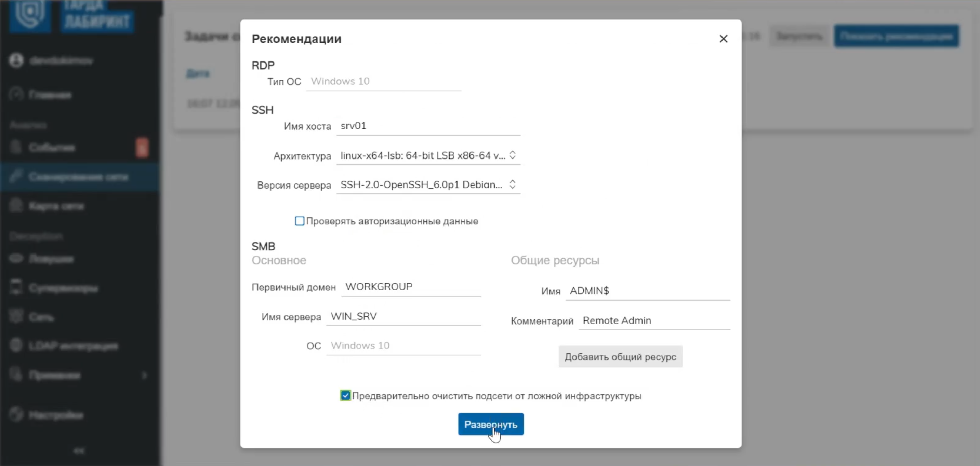Click the Развернуть button

click(x=490, y=424)
